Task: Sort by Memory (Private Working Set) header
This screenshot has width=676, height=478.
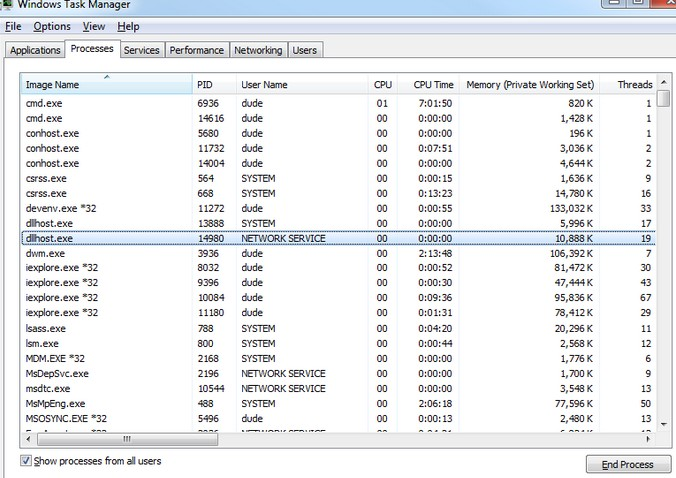Action: point(529,84)
